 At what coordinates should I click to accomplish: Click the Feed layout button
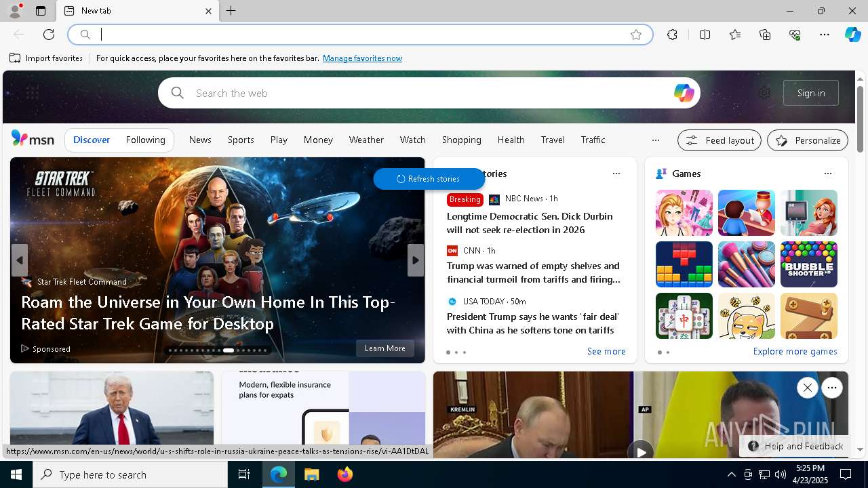click(x=719, y=140)
